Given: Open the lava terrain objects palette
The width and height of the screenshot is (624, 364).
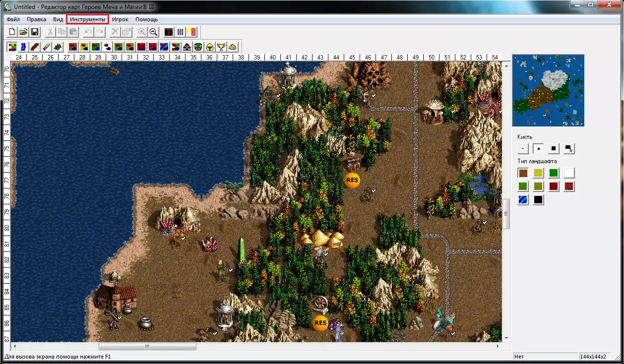Looking at the screenshot, I should point(153,47).
